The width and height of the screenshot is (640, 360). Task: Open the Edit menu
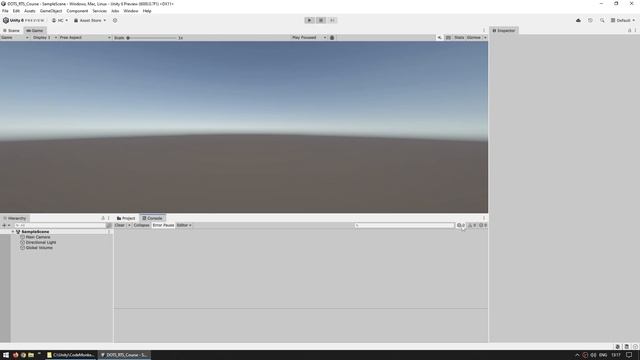tap(16, 11)
